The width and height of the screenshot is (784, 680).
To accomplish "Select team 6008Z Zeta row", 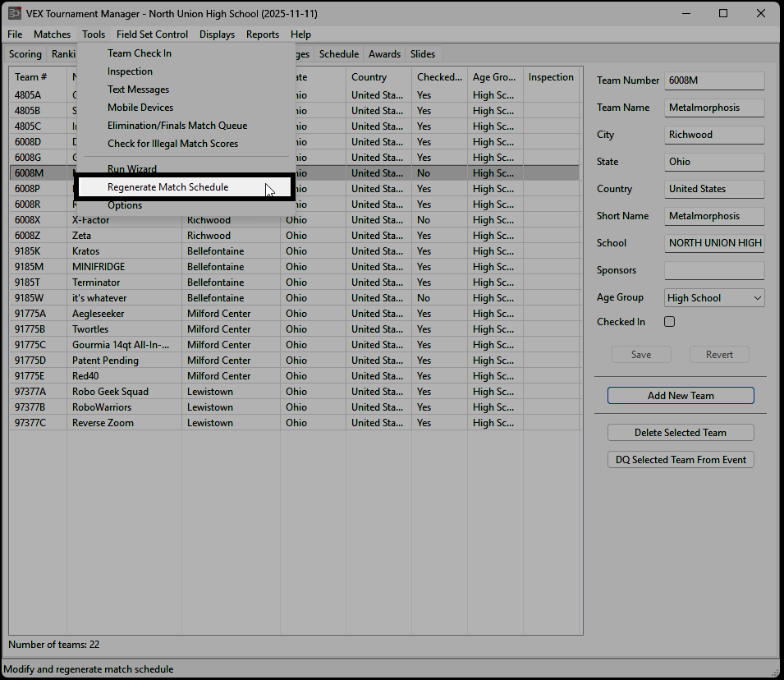I will tap(295, 235).
